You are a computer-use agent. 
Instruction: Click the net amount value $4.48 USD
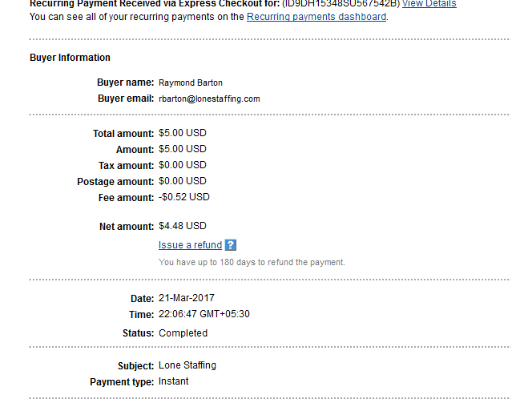point(182,226)
